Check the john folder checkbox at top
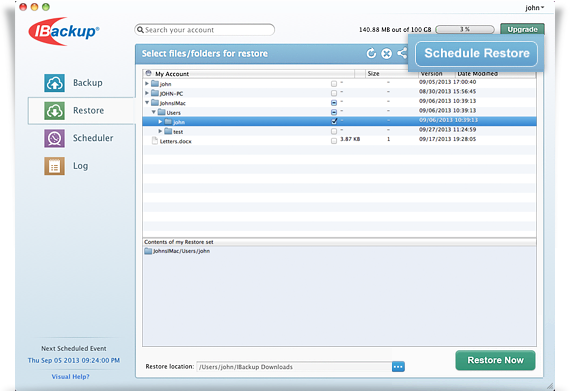Image resolution: width=570 pixels, height=391 pixels. (334, 84)
